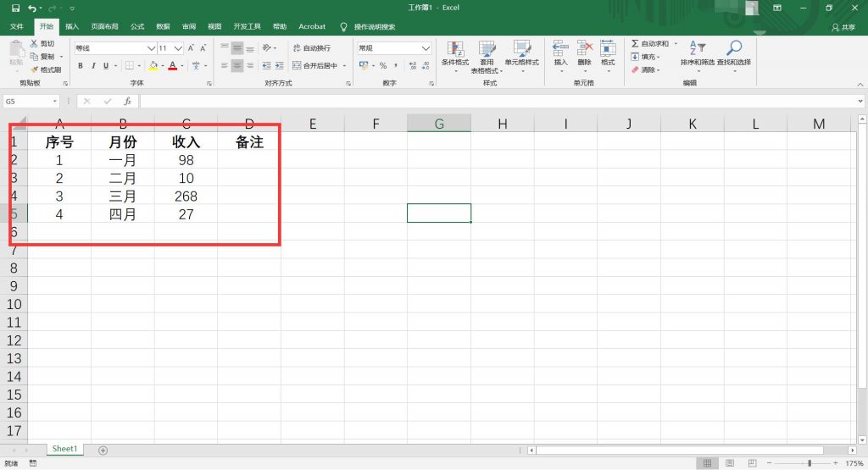Increase font size with the large A icon
The image size is (868, 470).
click(x=191, y=48)
